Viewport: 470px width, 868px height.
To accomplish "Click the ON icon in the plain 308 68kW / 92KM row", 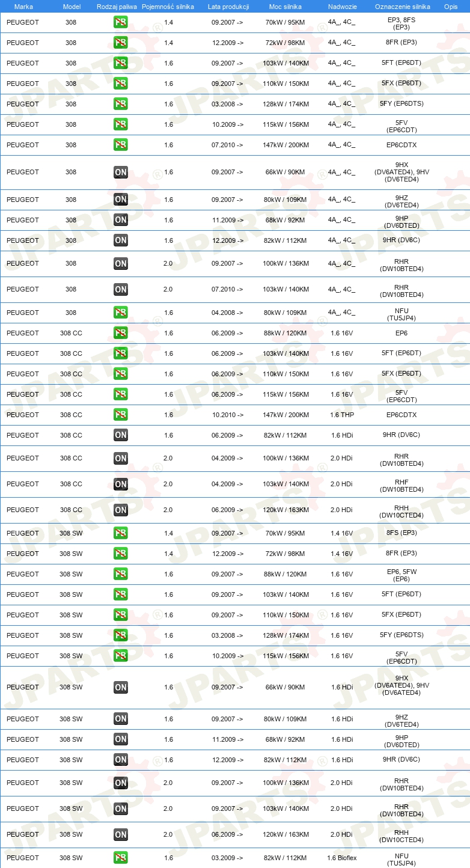I will (121, 220).
